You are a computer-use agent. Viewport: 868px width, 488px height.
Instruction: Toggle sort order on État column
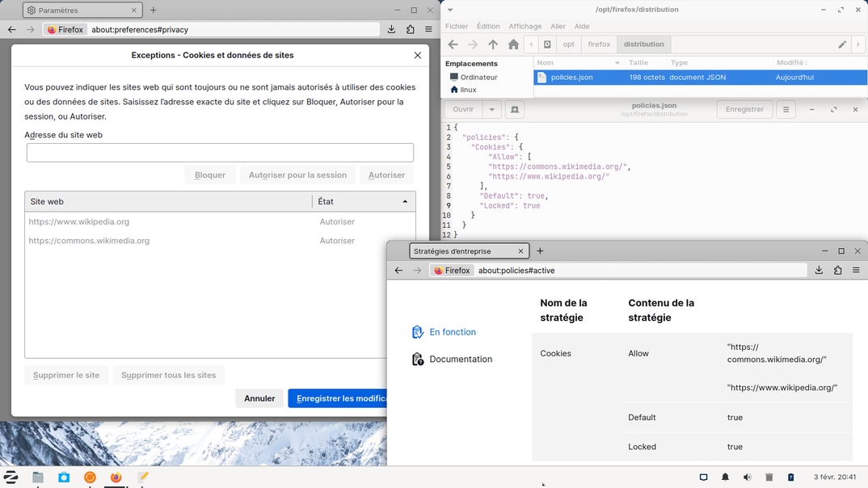(363, 202)
